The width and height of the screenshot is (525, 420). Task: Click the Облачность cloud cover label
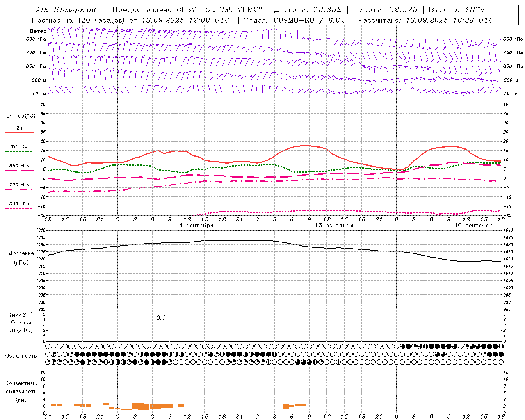[x=21, y=356]
